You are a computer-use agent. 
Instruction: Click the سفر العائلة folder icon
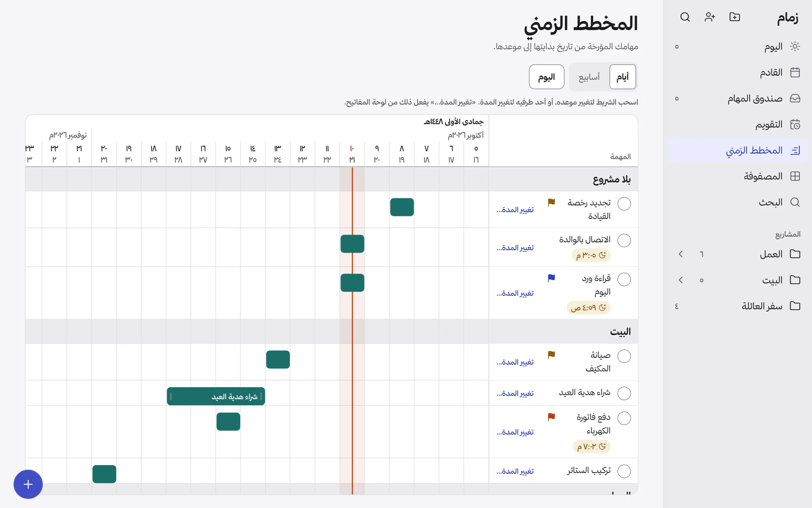point(795,306)
